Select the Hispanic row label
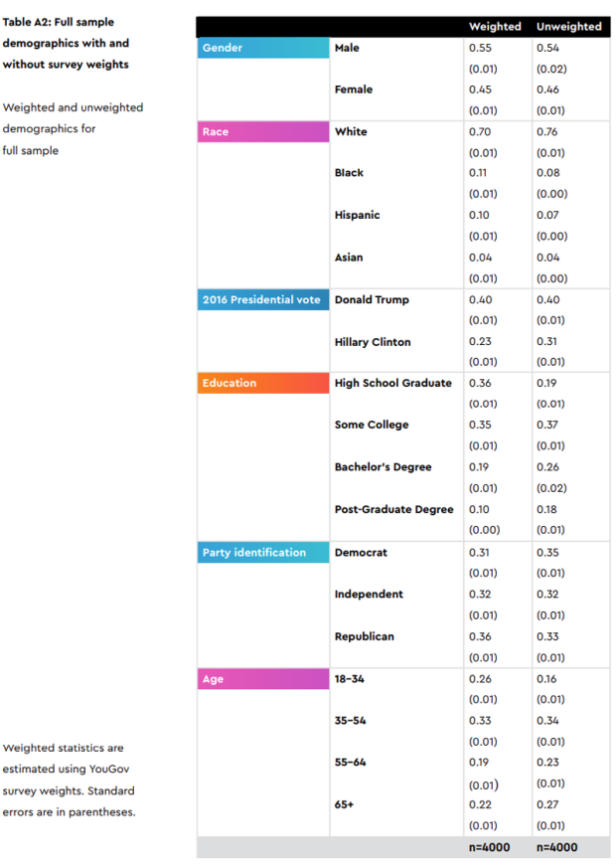The width and height of the screenshot is (616, 868). 357,216
